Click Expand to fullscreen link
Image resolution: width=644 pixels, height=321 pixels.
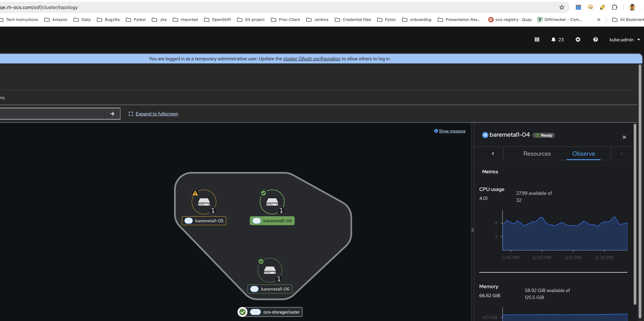pos(157,114)
